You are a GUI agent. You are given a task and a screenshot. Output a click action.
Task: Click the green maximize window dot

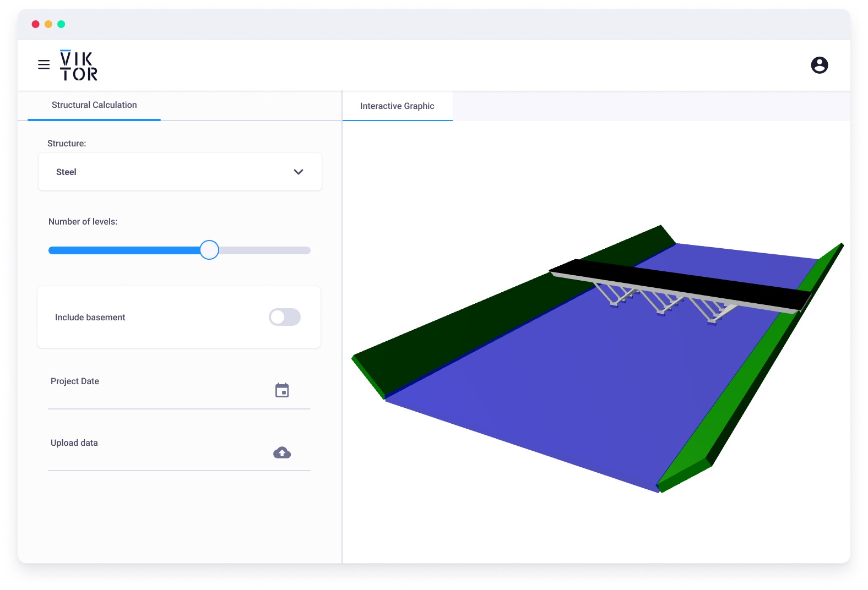point(61,24)
